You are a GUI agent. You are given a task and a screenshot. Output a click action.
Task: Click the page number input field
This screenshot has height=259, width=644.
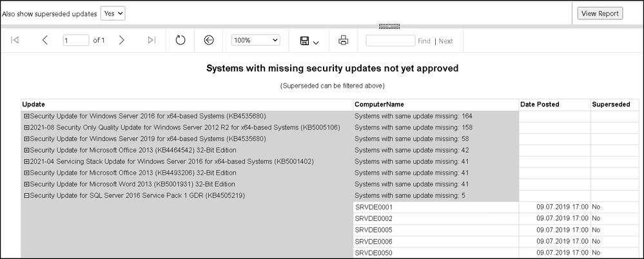click(76, 41)
